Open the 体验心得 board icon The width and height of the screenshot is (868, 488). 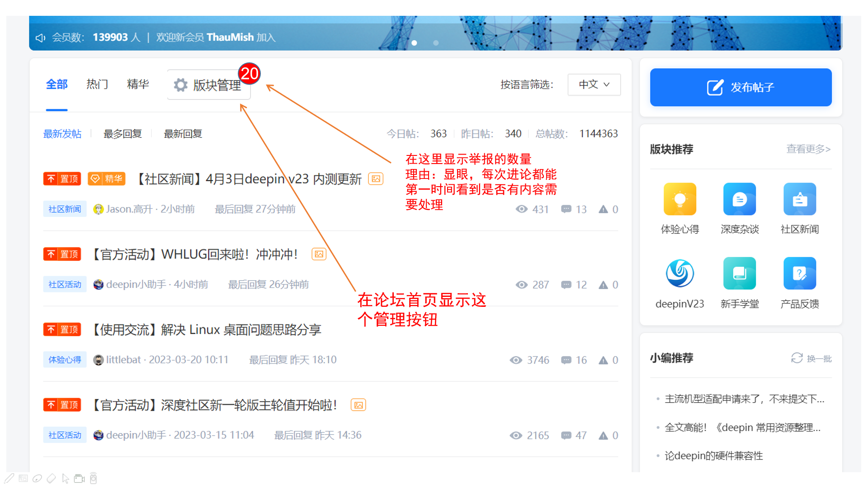coord(679,199)
